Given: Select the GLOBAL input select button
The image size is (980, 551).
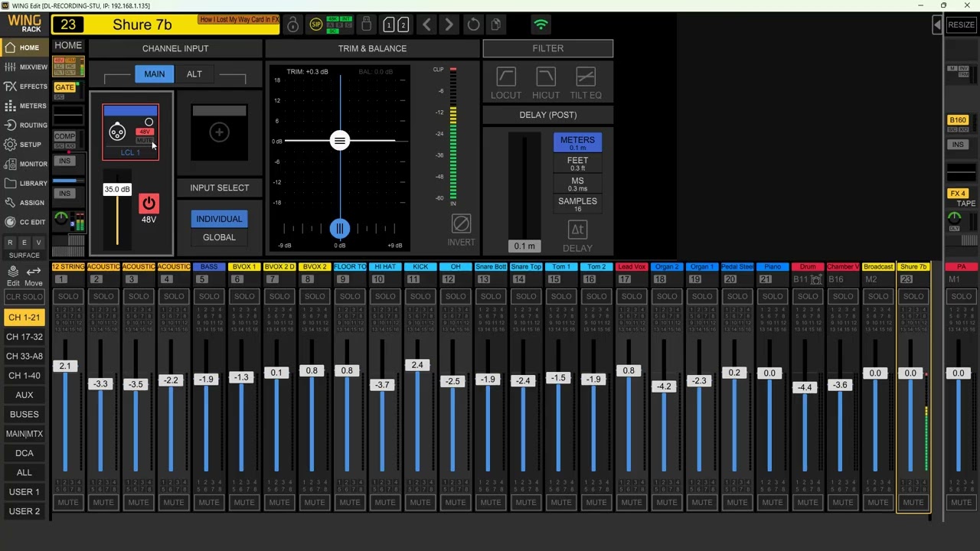Looking at the screenshot, I should pyautogui.click(x=219, y=237).
